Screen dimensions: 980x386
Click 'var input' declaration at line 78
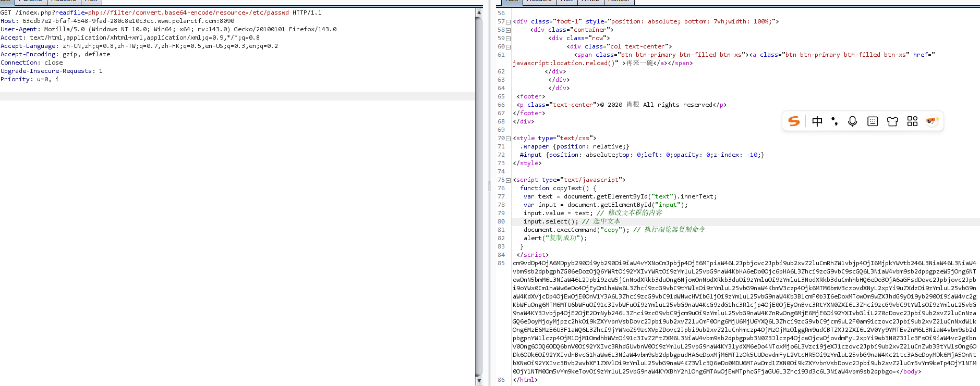point(540,205)
